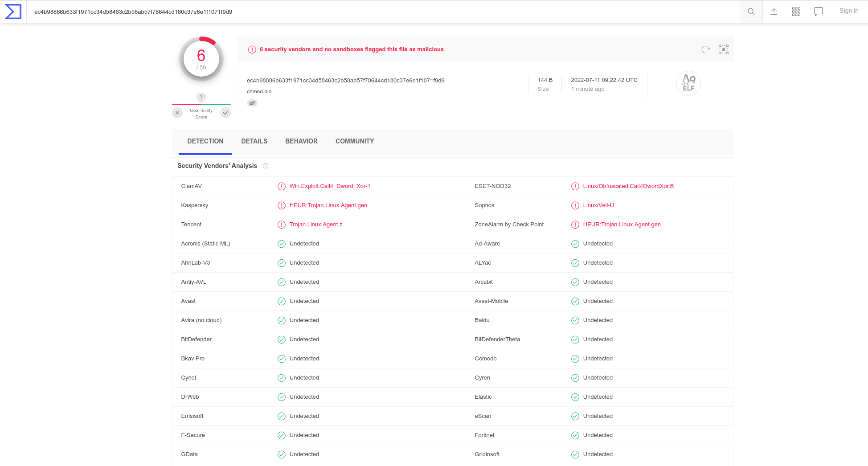868x466 pixels.
Task: Switch to the Detection tab
Action: [x=205, y=141]
